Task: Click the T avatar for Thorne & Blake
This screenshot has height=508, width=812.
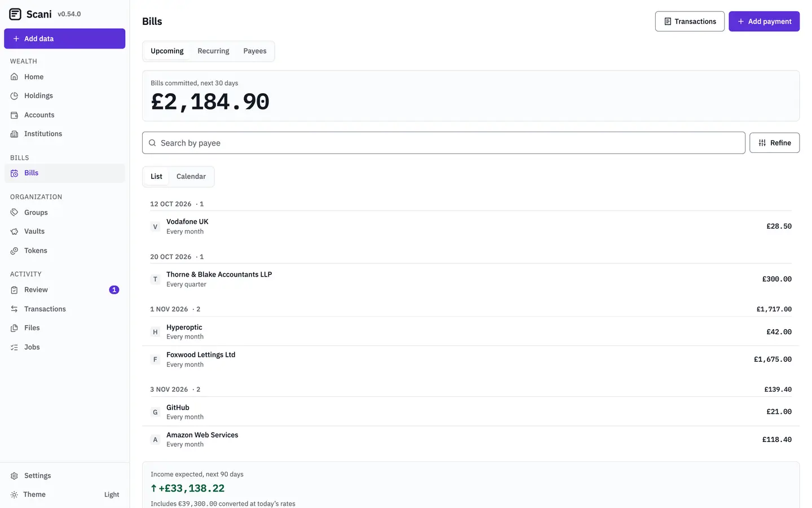Action: pyautogui.click(x=155, y=279)
